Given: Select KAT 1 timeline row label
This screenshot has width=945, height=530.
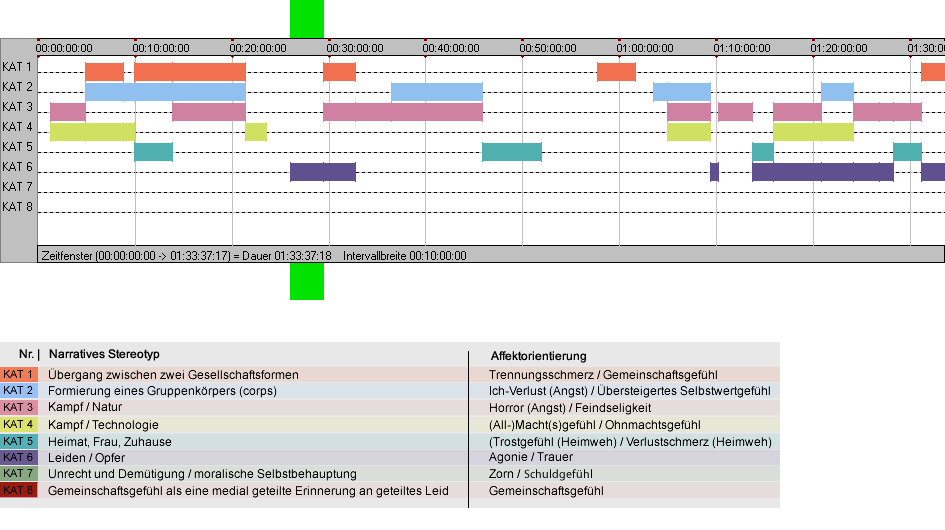Looking at the screenshot, I should [x=17, y=67].
